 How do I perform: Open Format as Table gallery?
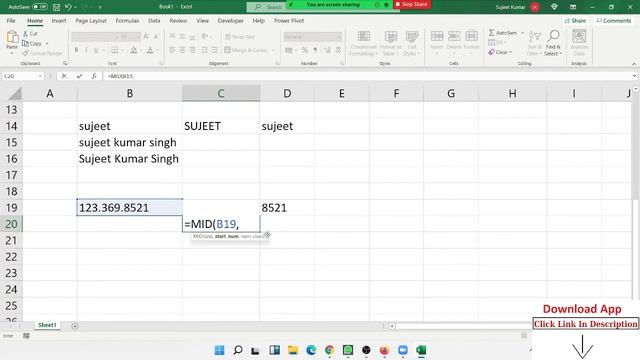390,43
